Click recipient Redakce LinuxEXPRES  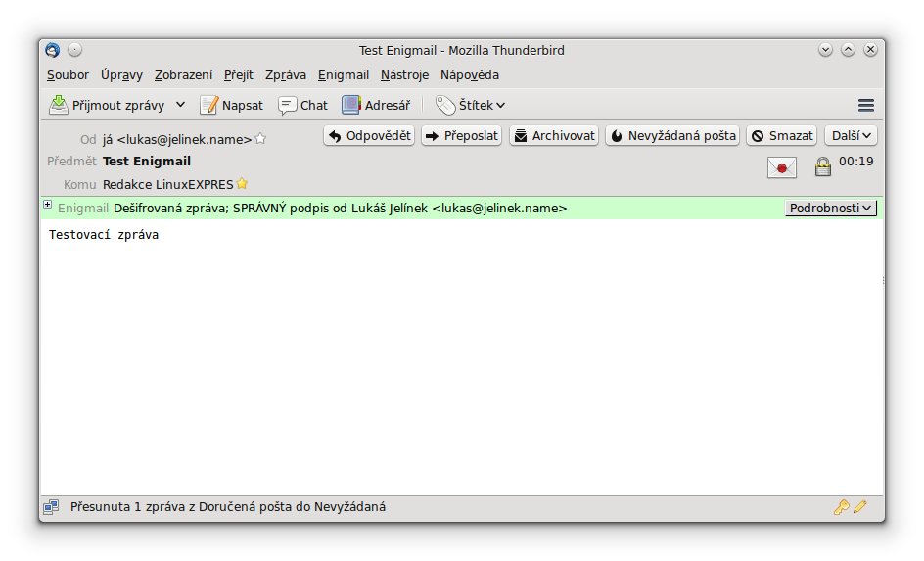click(168, 184)
